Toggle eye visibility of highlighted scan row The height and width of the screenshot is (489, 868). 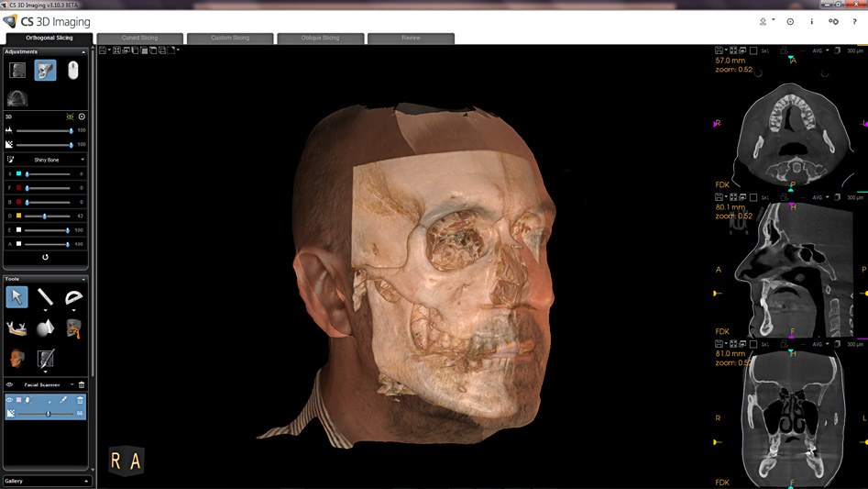pyautogui.click(x=9, y=400)
